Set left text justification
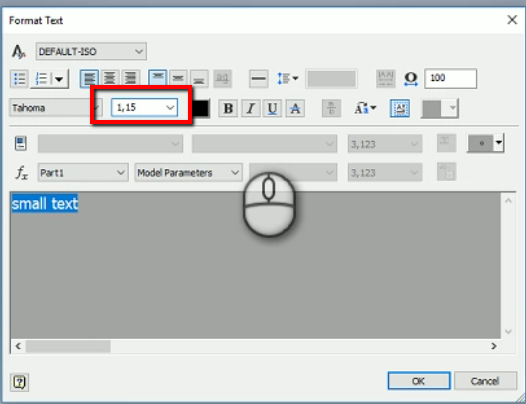The image size is (526, 404). (x=89, y=79)
